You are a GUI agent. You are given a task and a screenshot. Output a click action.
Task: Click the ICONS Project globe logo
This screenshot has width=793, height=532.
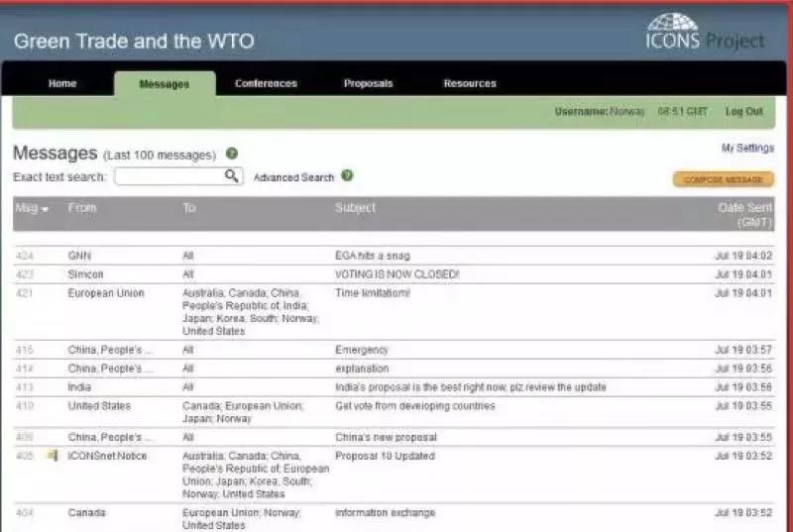click(x=672, y=25)
